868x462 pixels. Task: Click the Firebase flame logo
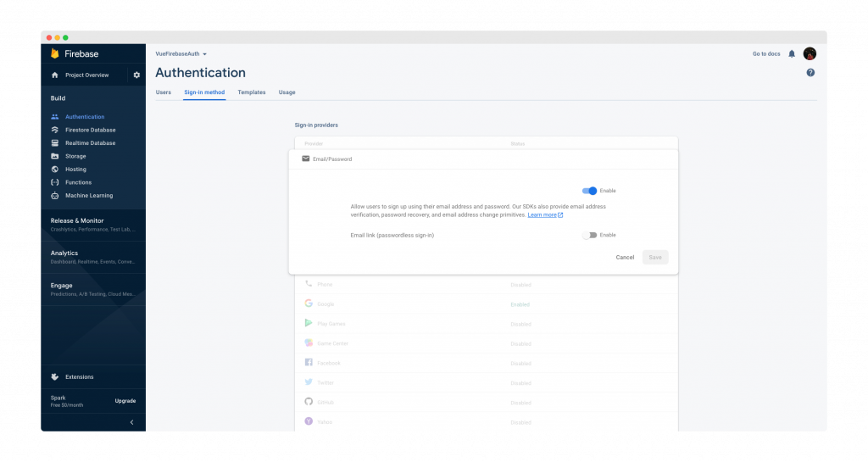click(55, 53)
